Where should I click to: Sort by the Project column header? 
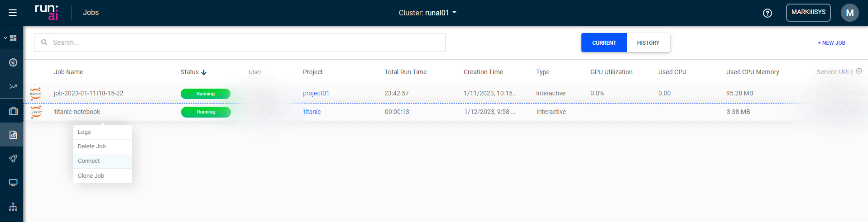click(x=313, y=72)
